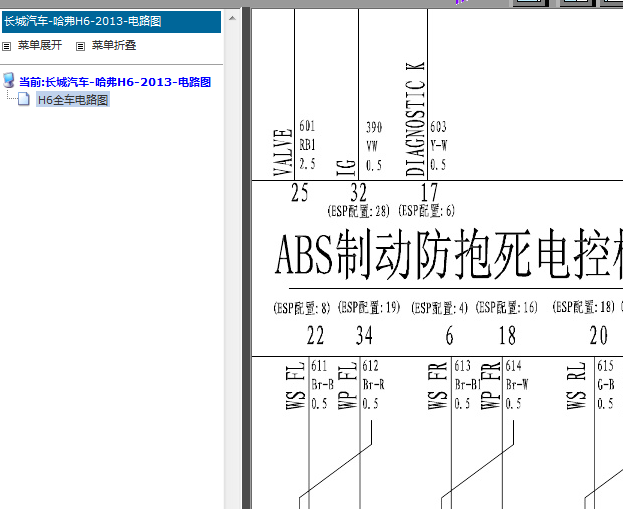Open the 当前:长城汽车-哈弗H6-2013-电路图 root node
The height and width of the screenshot is (509, 623).
click(x=115, y=82)
